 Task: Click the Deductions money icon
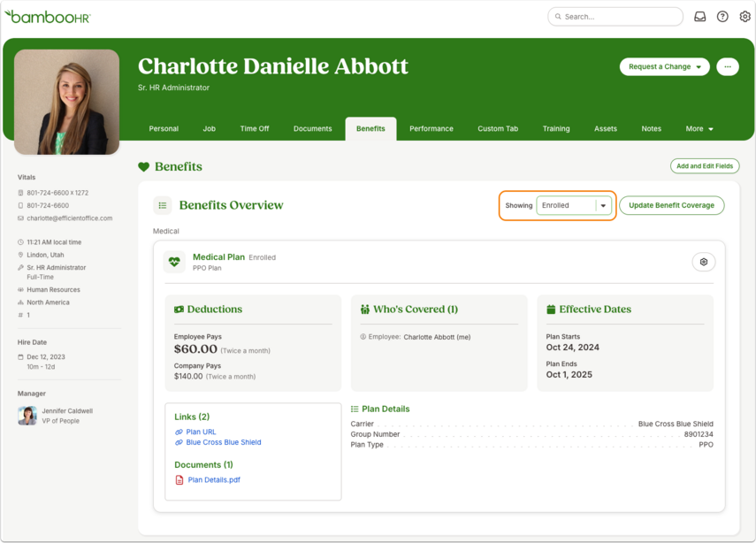pos(179,310)
